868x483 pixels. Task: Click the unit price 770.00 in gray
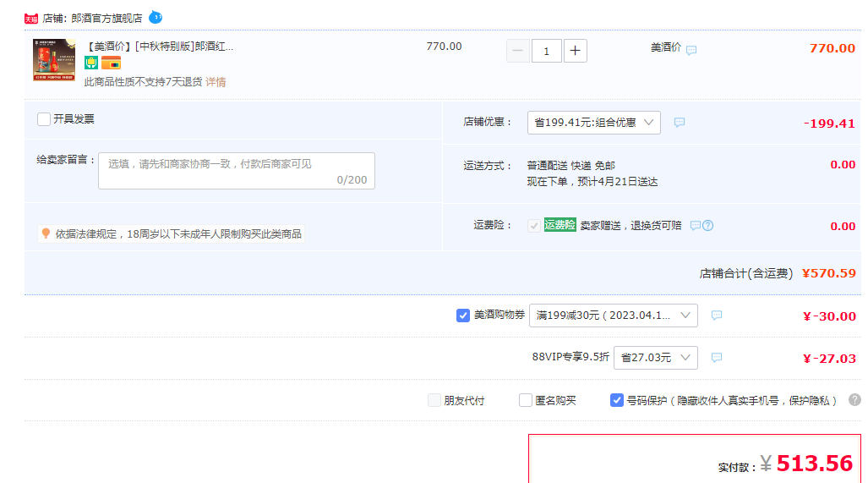[x=444, y=47]
